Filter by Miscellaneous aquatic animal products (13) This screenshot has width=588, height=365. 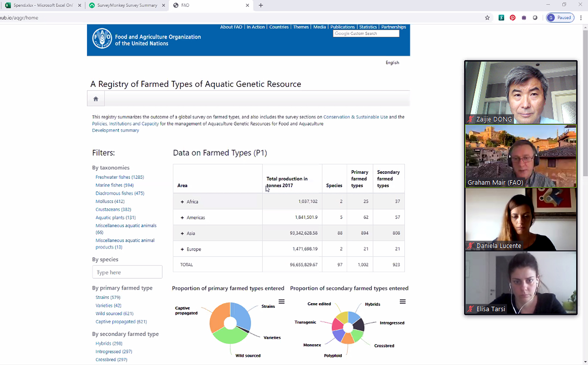125,244
